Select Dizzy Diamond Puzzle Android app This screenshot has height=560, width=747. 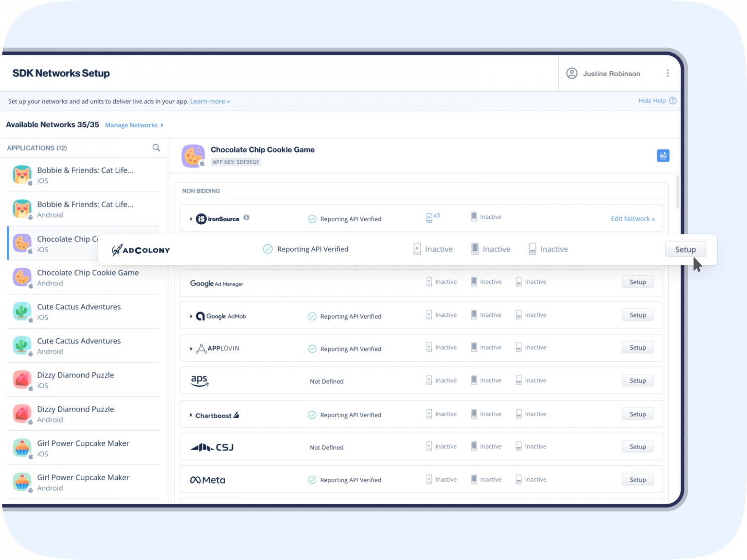[x=75, y=414]
